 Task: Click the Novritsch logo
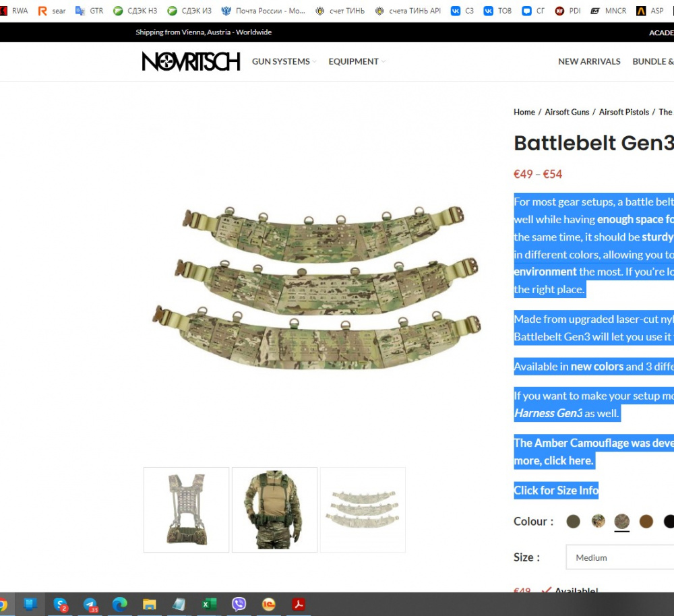pyautogui.click(x=191, y=61)
